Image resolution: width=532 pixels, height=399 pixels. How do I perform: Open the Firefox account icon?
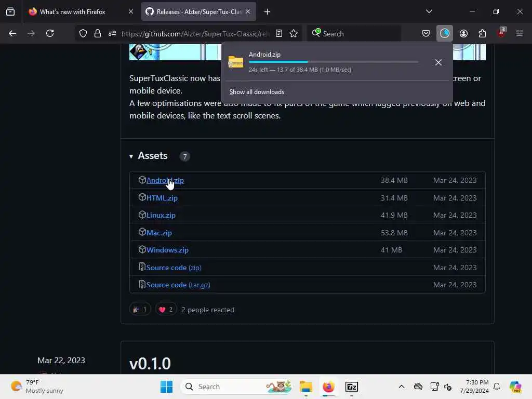click(463, 33)
